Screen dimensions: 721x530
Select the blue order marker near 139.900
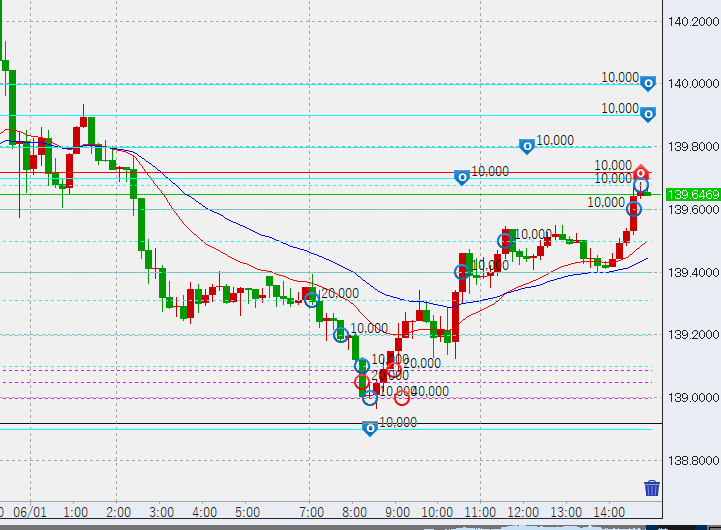click(648, 114)
